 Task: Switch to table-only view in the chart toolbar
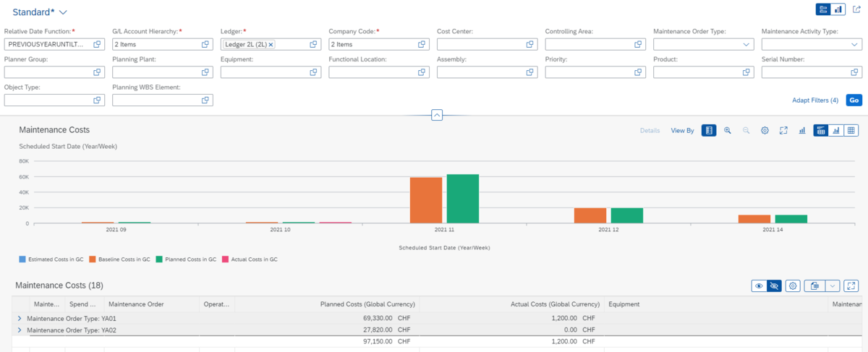point(851,131)
